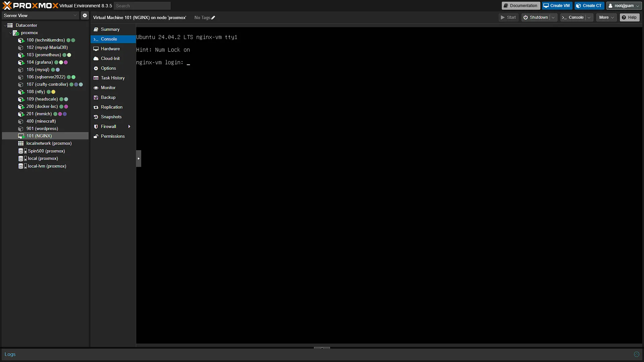Click the floppy icon next to Backup
Viewport: 644px width, 362px height.
tap(96, 98)
